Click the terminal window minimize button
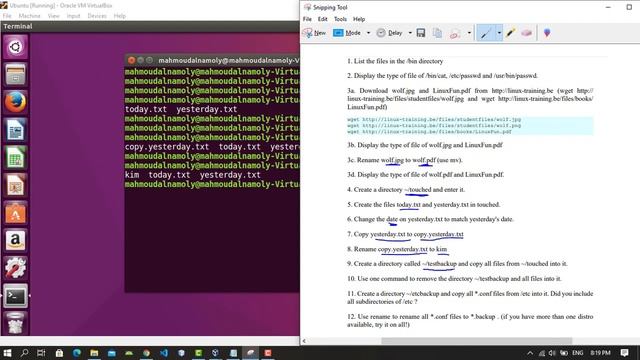Screen dimensions: 640x360 point(140,60)
